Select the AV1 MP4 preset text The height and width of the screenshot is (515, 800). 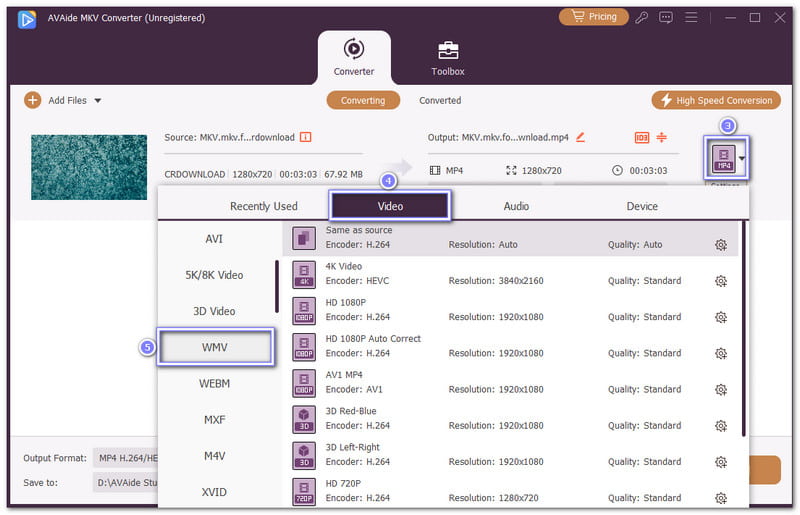[344, 375]
